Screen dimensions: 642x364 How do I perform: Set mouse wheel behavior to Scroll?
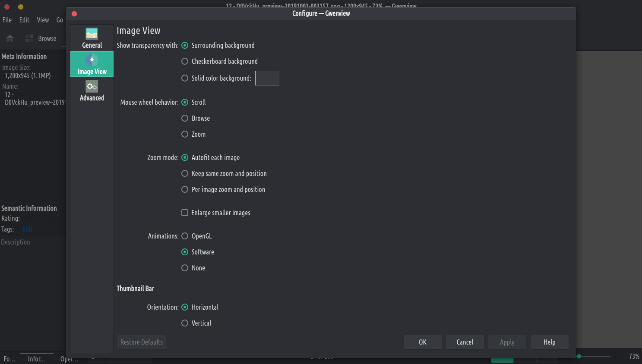193,102
